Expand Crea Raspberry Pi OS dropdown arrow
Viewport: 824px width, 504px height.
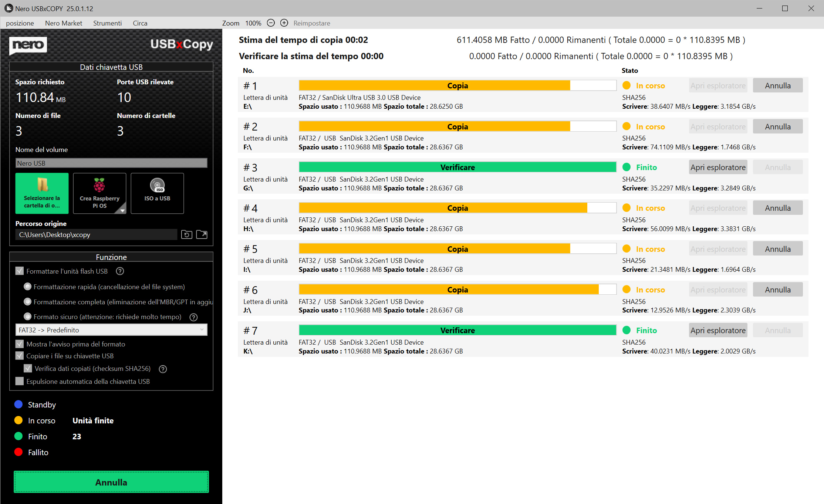point(122,210)
